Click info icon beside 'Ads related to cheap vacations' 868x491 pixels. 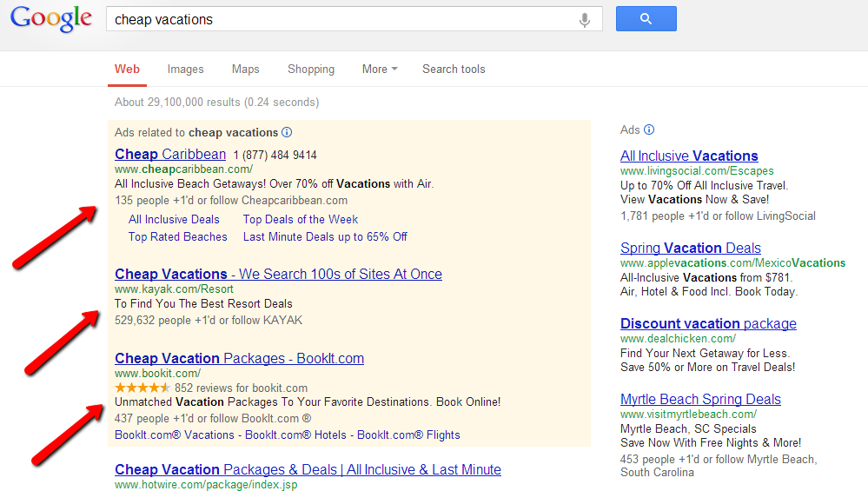pyautogui.click(x=287, y=133)
